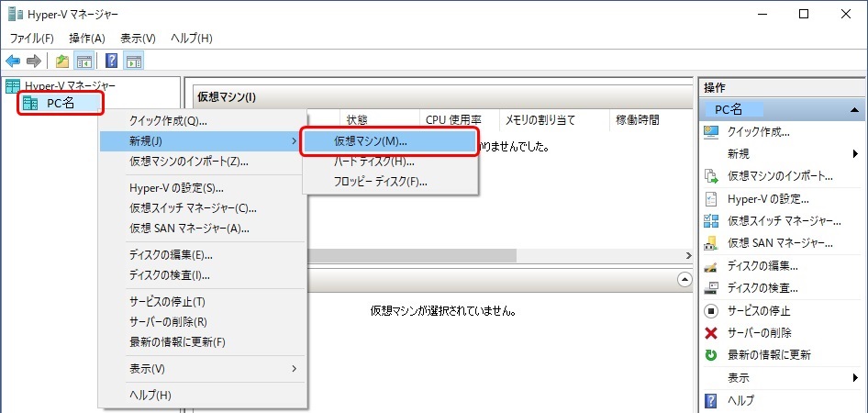
Task: Collapse the PC名 section in the actions pane
Action: (x=854, y=110)
